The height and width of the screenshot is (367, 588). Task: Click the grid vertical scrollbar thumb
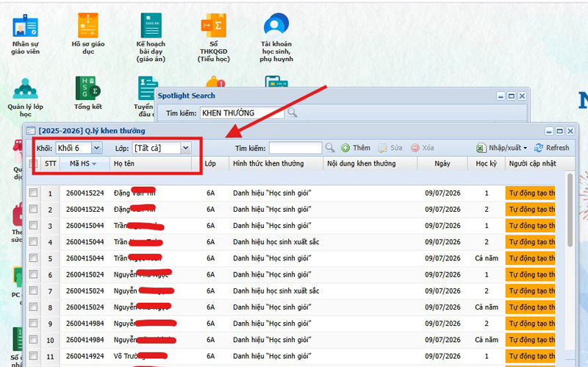click(x=570, y=210)
